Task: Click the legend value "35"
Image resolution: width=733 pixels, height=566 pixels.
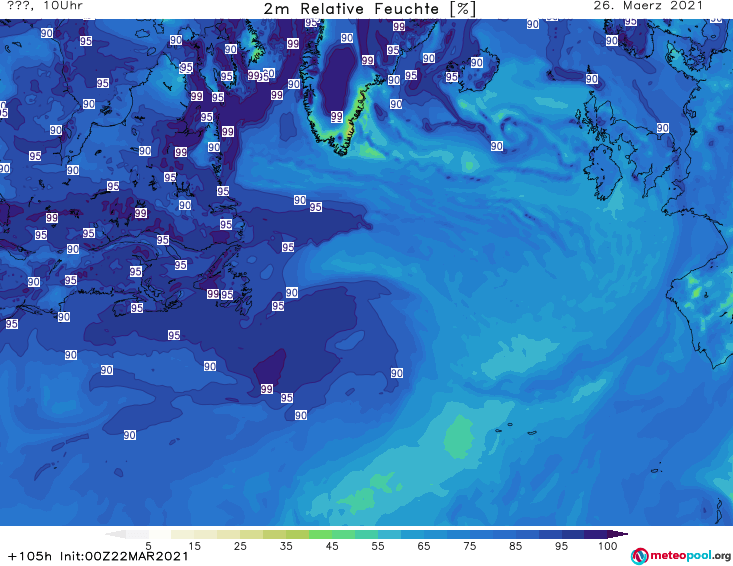Action: (x=286, y=546)
